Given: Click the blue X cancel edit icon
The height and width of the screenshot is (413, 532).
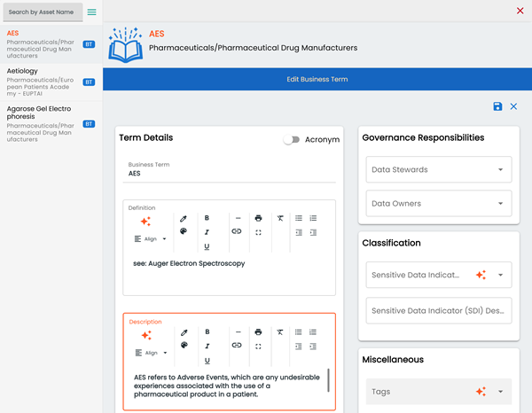Looking at the screenshot, I should [513, 106].
